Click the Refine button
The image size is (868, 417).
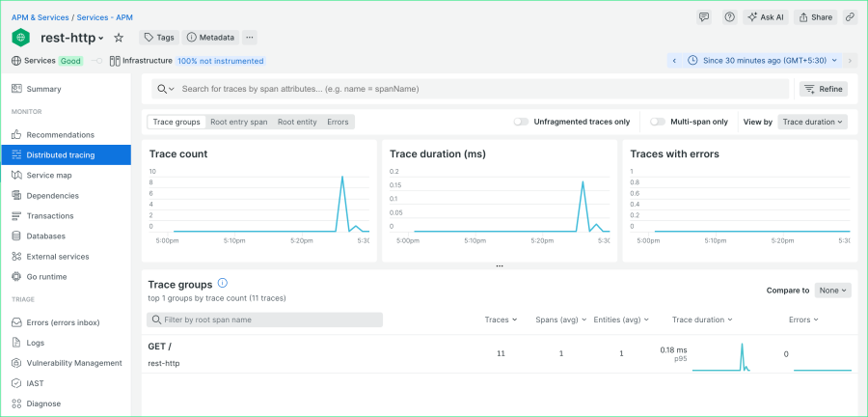pos(823,89)
